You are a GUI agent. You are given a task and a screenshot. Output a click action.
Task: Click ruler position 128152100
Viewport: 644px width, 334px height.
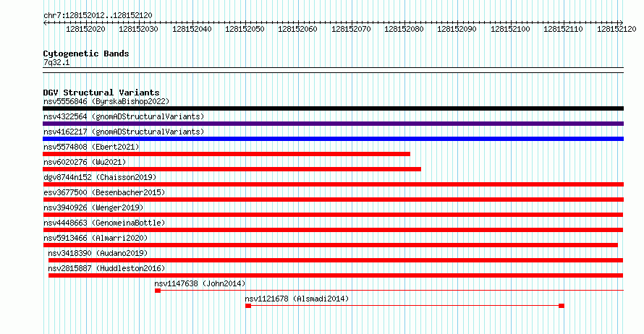[511, 29]
